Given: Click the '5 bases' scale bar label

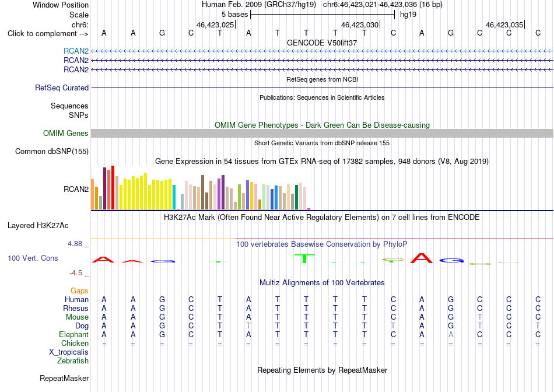Looking at the screenshot, I should (234, 15).
